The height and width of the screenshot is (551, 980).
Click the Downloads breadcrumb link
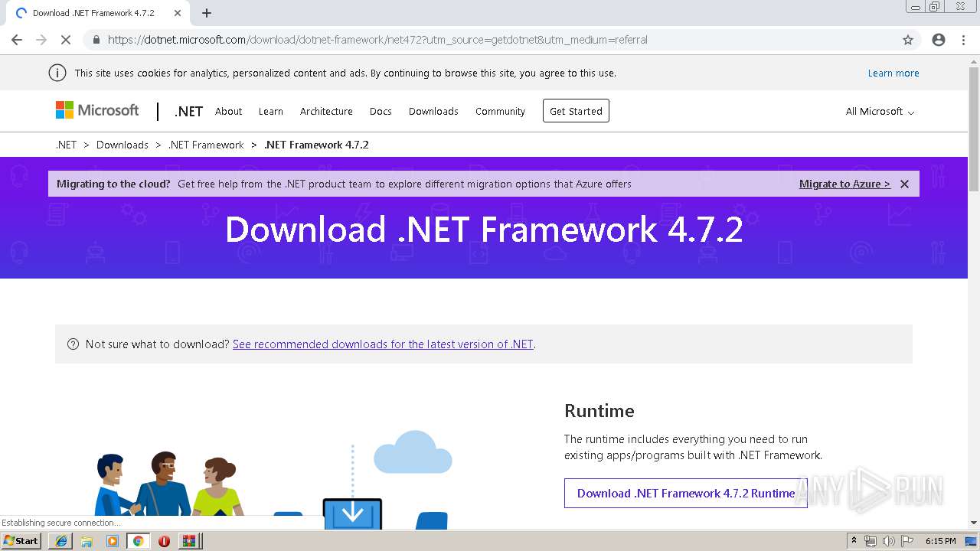click(x=122, y=145)
